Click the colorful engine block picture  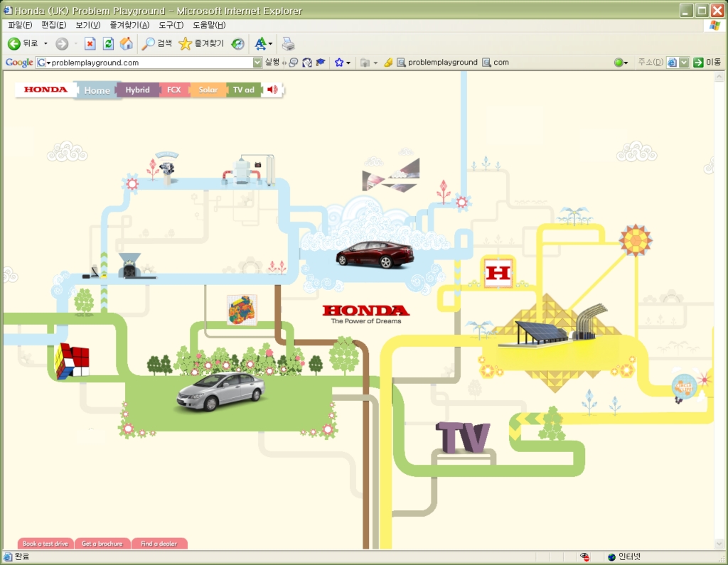click(x=242, y=310)
